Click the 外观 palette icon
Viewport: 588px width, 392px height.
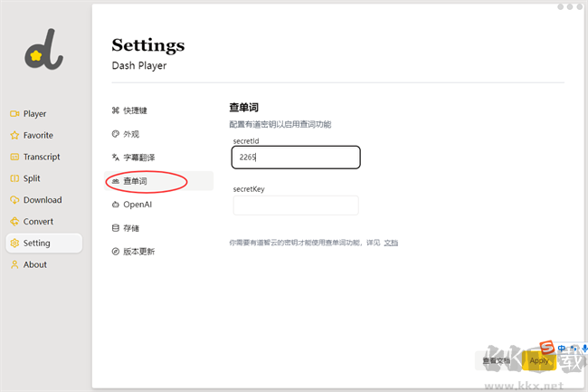pyautogui.click(x=116, y=134)
